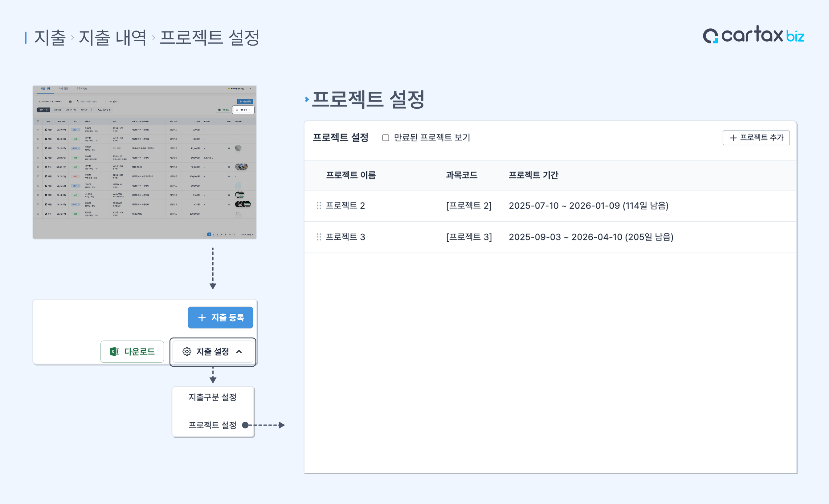
Task: Click the drag handle beside 프로젝트 2
Action: 319,205
